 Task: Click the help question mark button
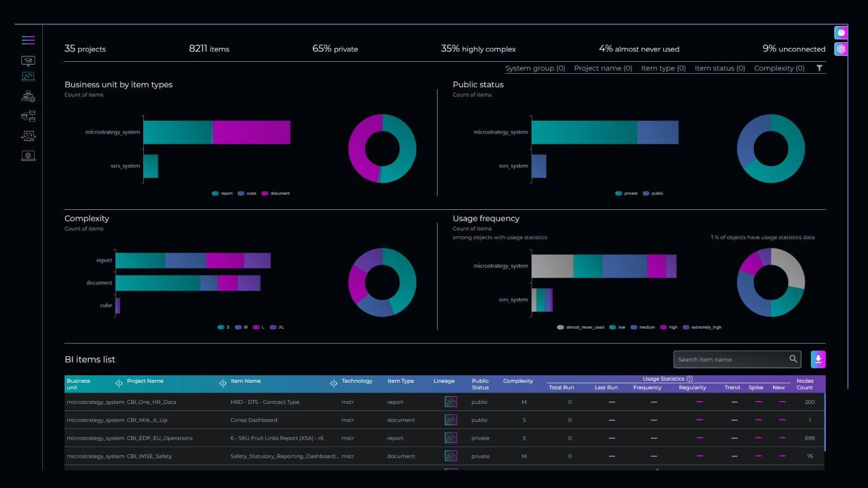(841, 33)
